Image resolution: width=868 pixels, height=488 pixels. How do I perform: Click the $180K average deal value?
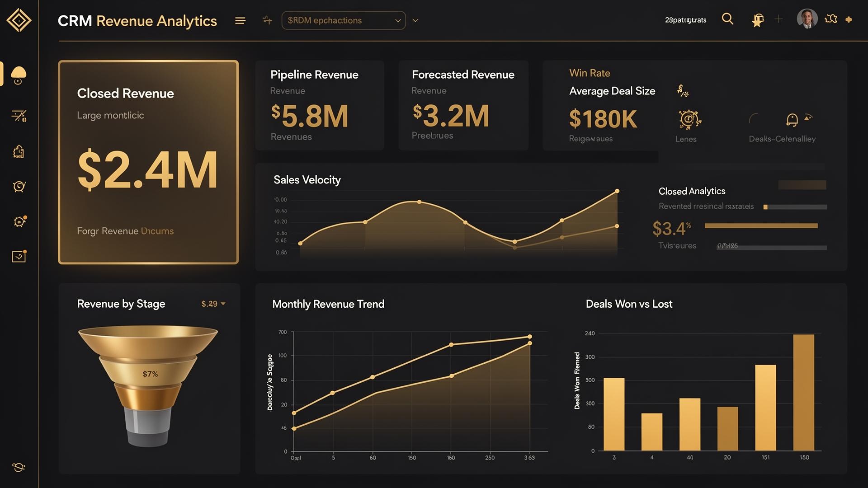click(x=603, y=119)
